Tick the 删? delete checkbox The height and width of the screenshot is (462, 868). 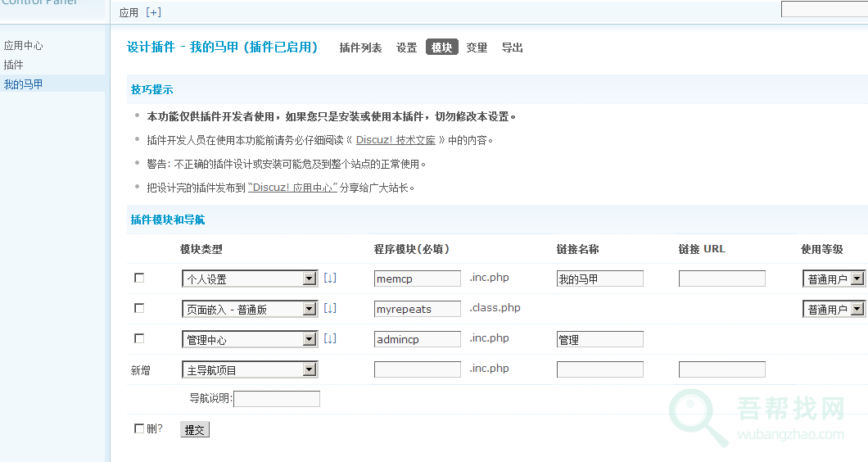point(139,428)
